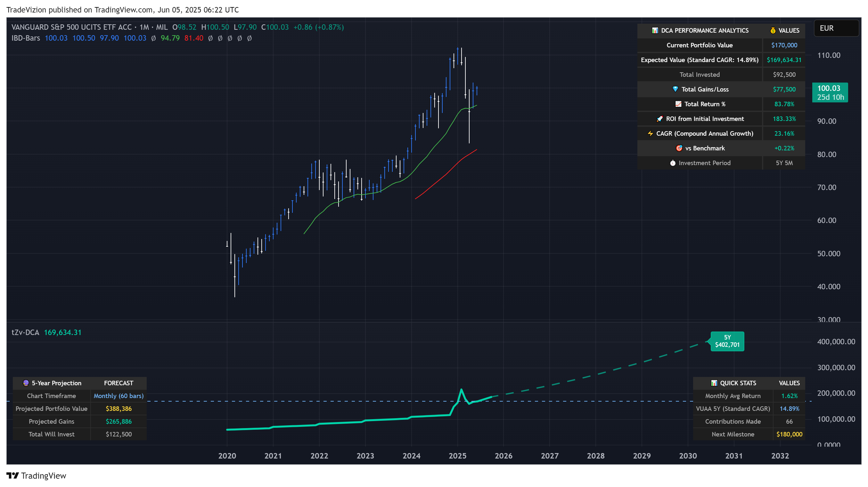Click the Projected Portfolio Value $388,386
This screenshot has height=487, width=868.
(119, 409)
